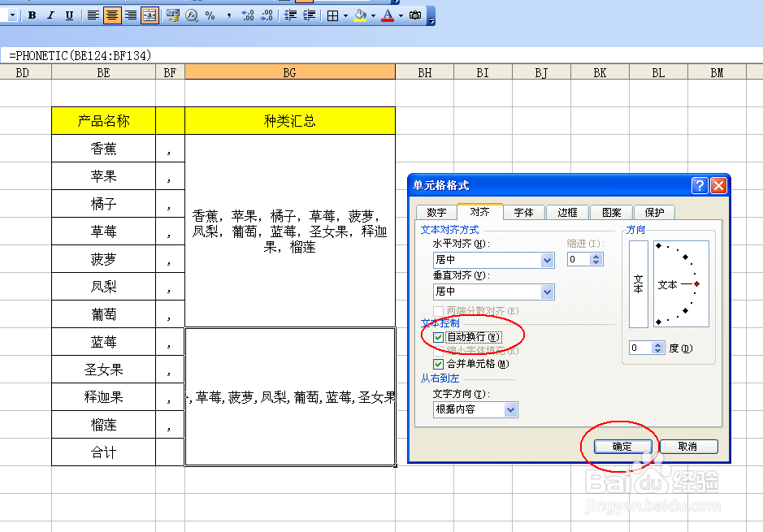763x532 pixels.
Task: Open the 水平对齐 horizontal alignment dropdown
Action: coord(547,259)
